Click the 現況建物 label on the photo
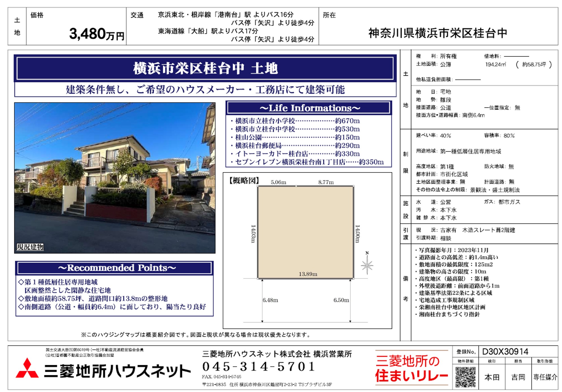 point(30,247)
